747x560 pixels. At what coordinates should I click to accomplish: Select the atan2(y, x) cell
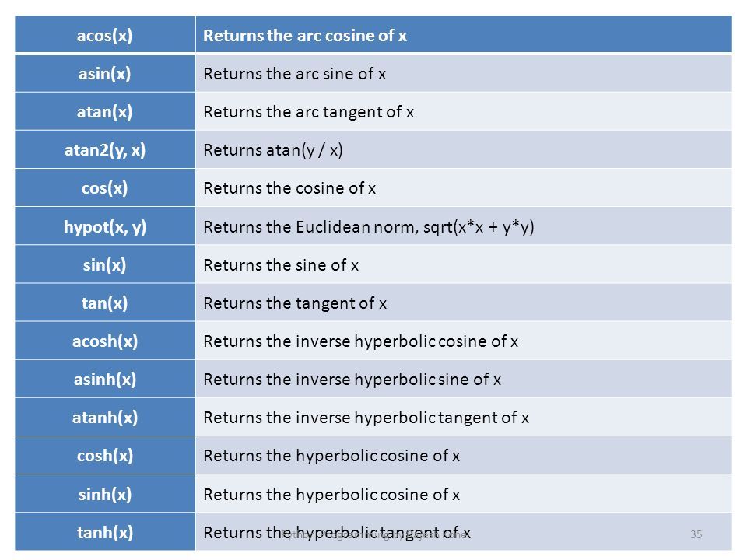105,149
